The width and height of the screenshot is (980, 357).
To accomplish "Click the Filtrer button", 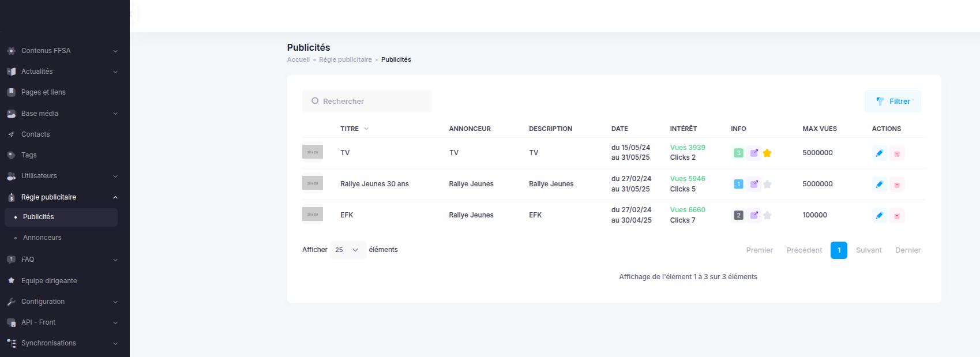I will [893, 102].
